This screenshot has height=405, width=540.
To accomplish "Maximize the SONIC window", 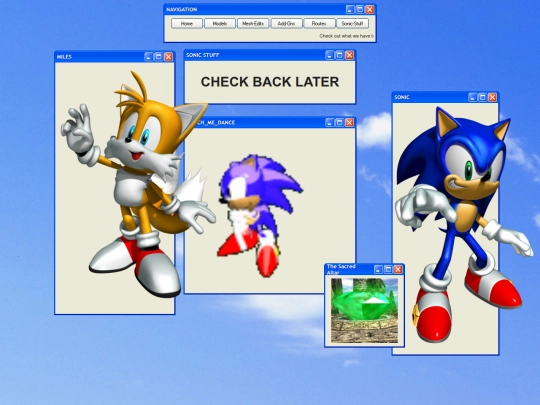I will click(x=483, y=97).
